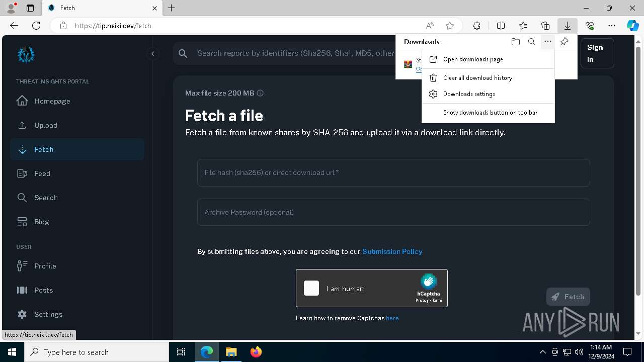
Task: Click the Threat Insights Portal logo
Action: point(26,54)
